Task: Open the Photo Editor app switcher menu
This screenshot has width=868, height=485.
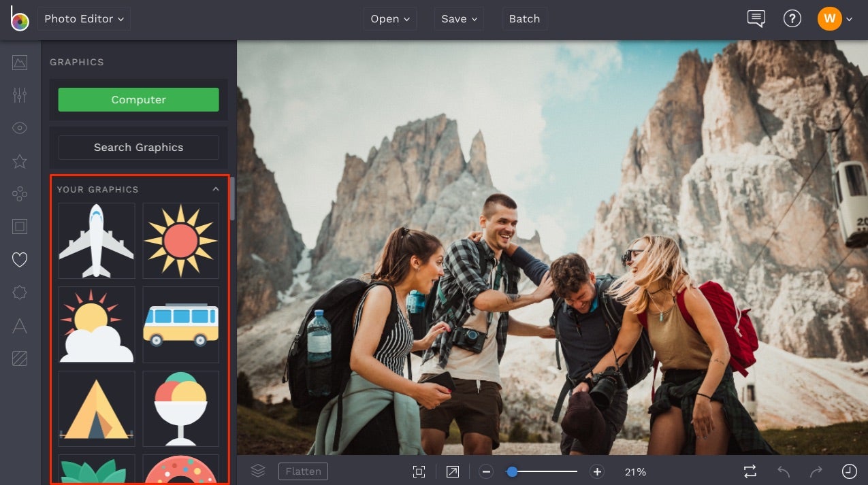Action: tap(84, 19)
